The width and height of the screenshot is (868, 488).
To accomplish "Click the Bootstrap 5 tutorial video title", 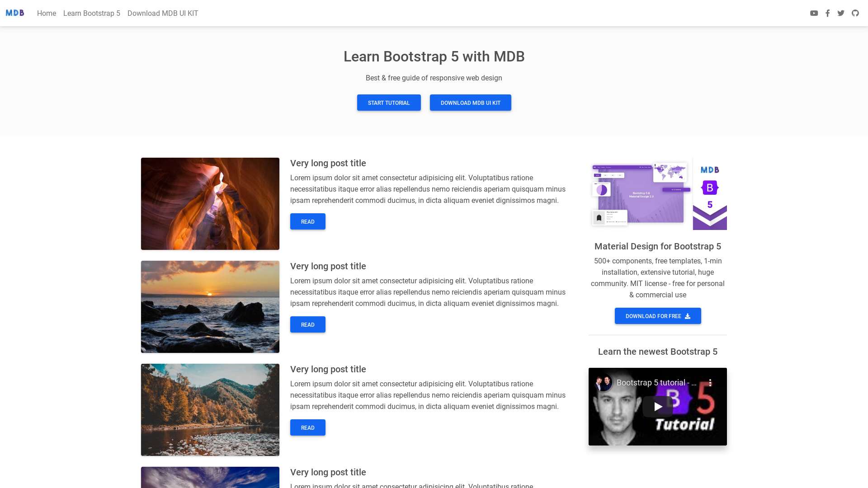I will pos(656,383).
